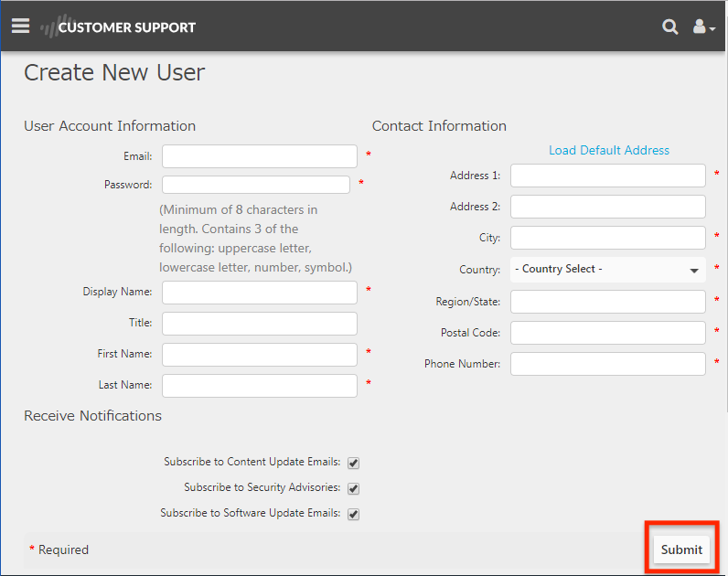Click the City text field
Viewport: 728px width, 576px height.
[608, 238]
